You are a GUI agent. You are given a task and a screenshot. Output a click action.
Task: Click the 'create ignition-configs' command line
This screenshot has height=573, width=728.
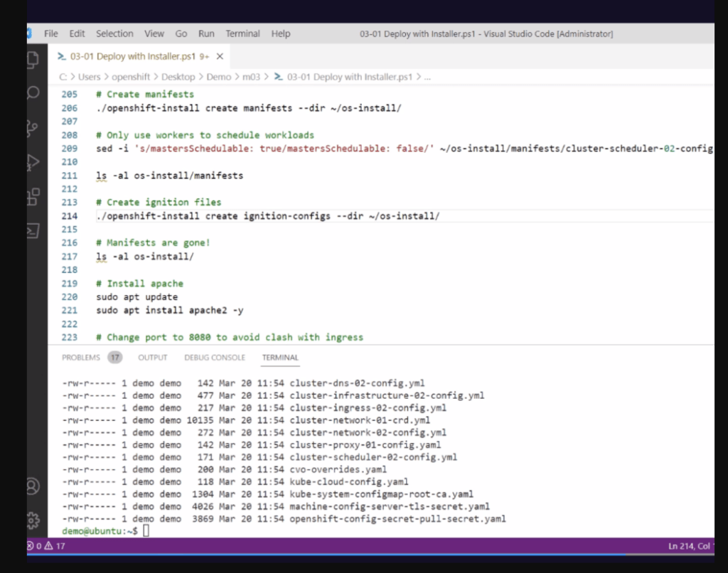click(x=268, y=216)
